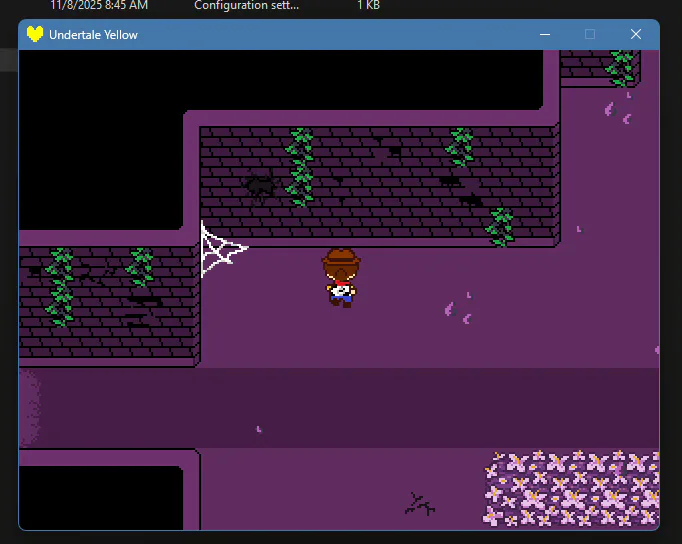The width and height of the screenshot is (682, 544).
Task: Minimize the Undertale Yellow window
Action: pyautogui.click(x=545, y=34)
